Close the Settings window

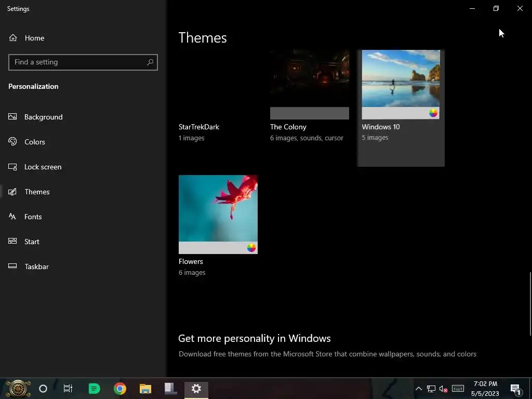[520, 8]
